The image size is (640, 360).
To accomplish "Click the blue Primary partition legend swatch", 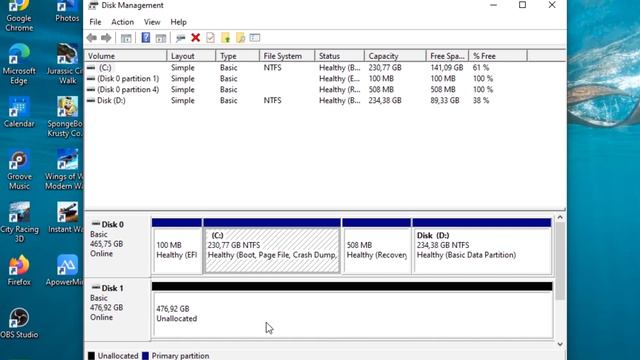I will coord(145,356).
